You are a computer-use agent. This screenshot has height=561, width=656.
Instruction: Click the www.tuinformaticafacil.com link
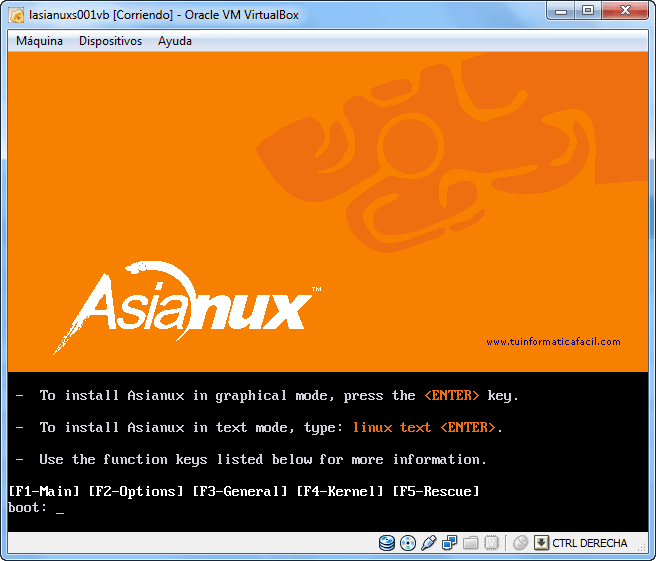click(553, 342)
